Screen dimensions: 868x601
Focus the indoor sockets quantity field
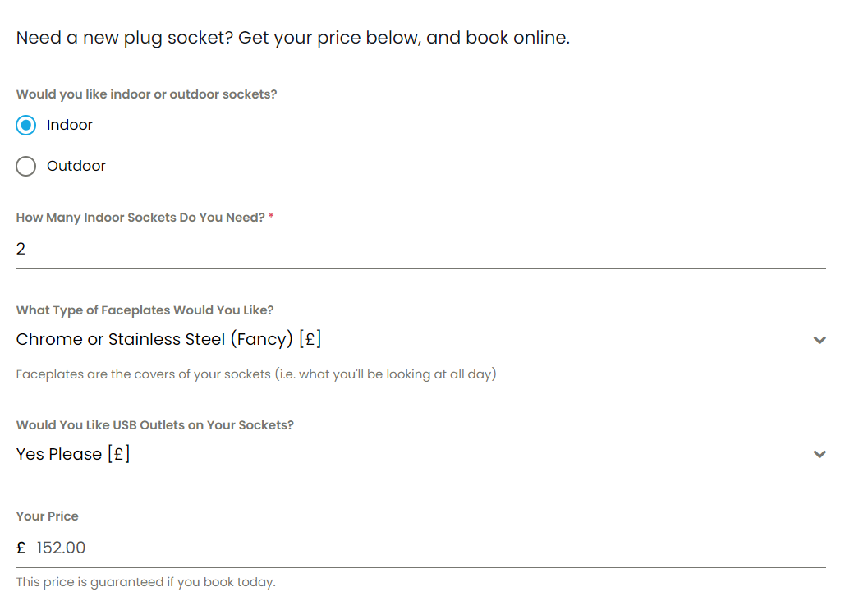tap(420, 249)
